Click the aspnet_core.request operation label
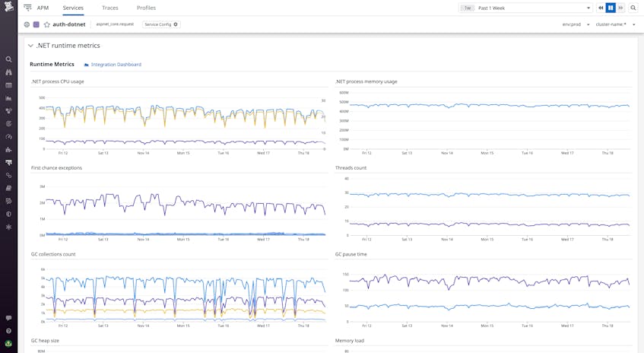This screenshot has height=353, width=644. tap(115, 24)
